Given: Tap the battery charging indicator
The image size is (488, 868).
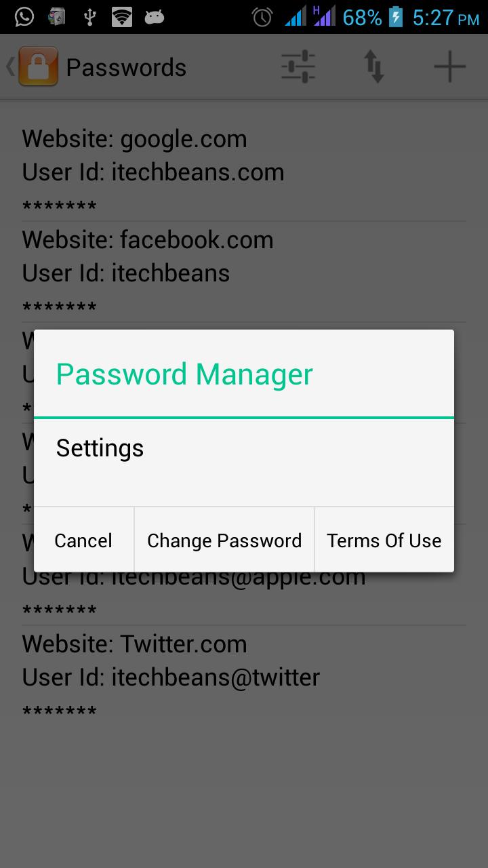Looking at the screenshot, I should (396, 17).
